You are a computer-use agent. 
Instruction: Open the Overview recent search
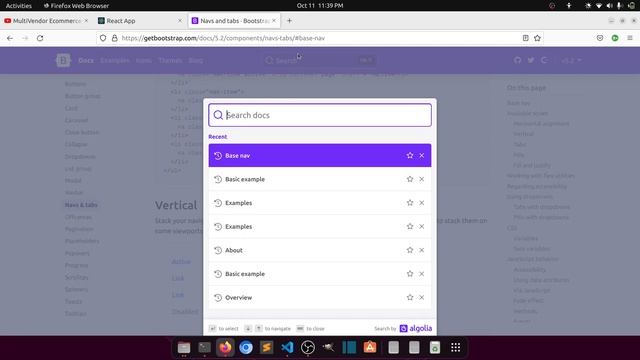tap(320, 298)
